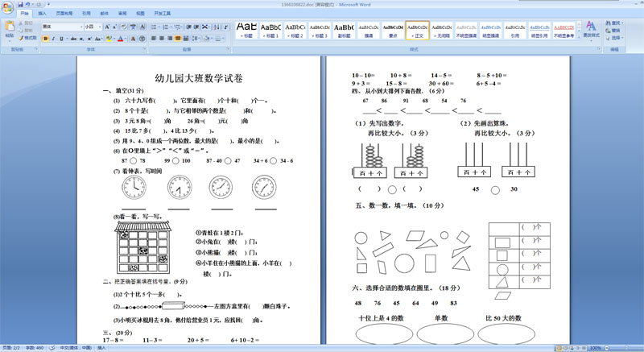
Task: Click the character shading icon
Action: (x=133, y=39)
